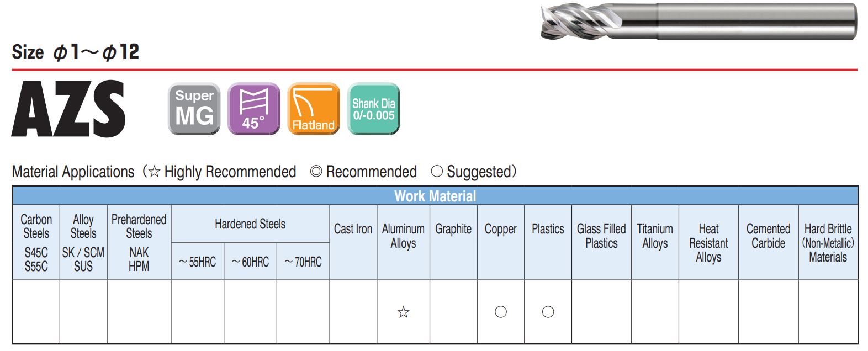Click the circle symbol under Copper
The height and width of the screenshot is (351, 868).
click(x=501, y=312)
